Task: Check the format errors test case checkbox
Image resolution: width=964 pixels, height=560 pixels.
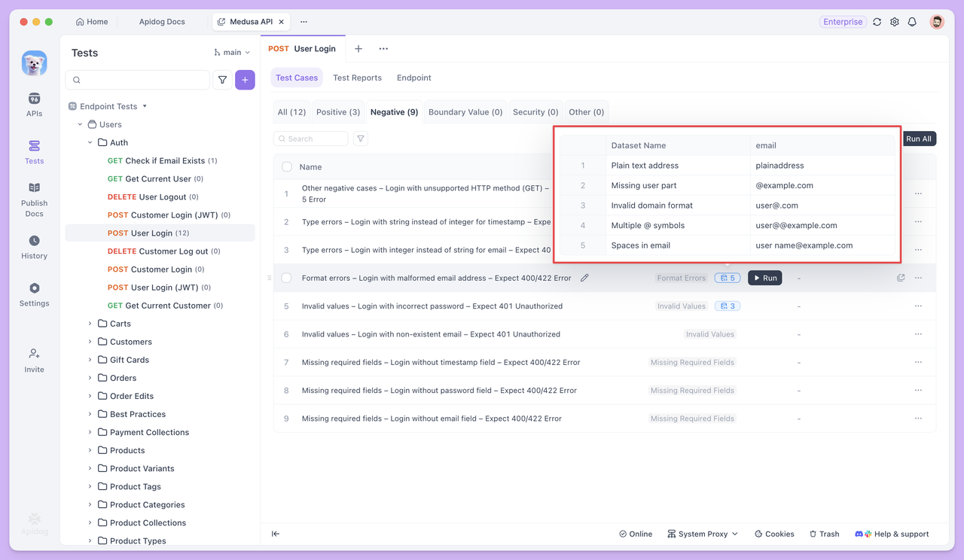Action: point(287,278)
